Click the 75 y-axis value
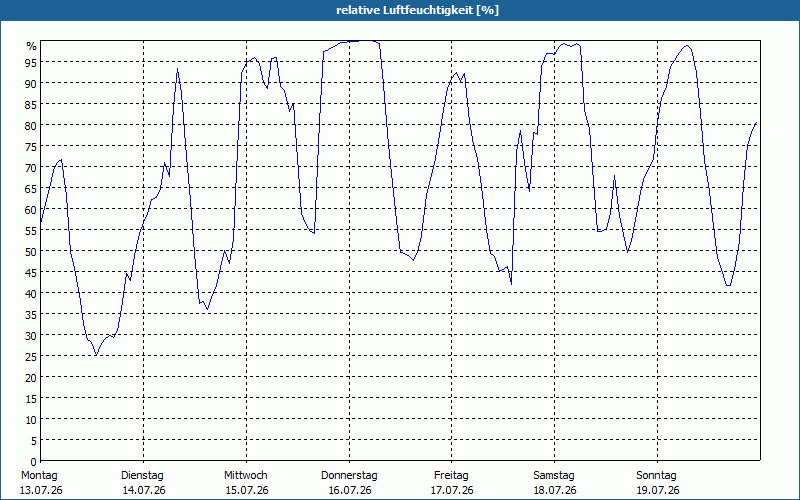This screenshot has height=500, width=800. [x=31, y=146]
